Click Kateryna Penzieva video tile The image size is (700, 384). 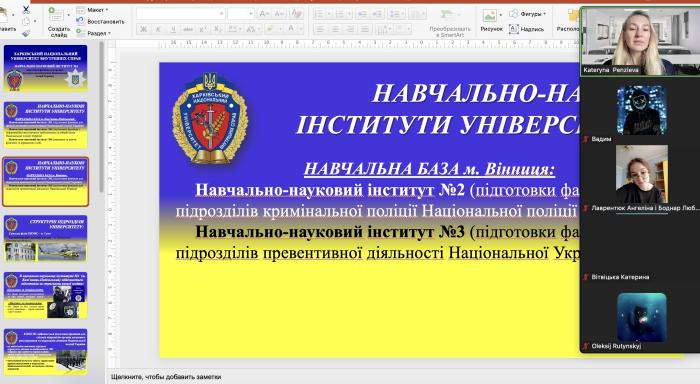point(640,41)
